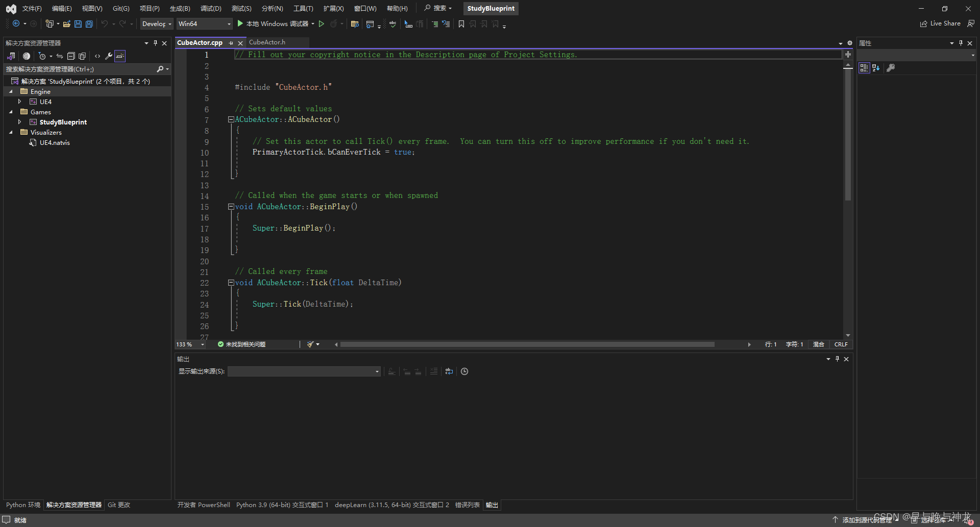This screenshot has height=527, width=980.
Task: Collapse the Visualizers folder node
Action: pos(11,133)
